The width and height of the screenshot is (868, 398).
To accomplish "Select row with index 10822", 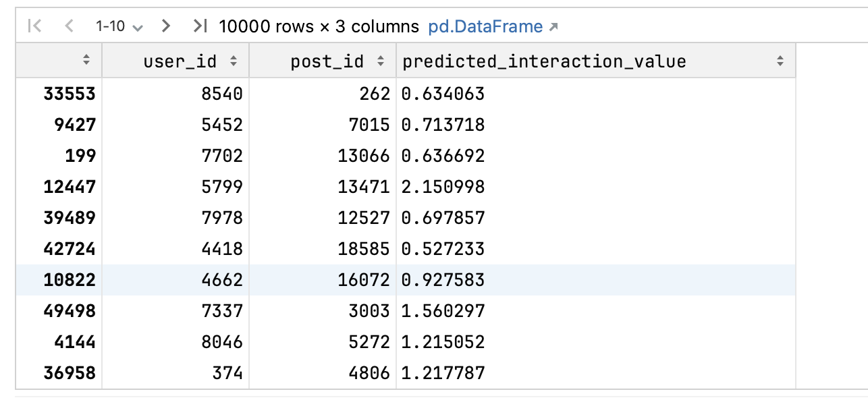I will [x=70, y=280].
